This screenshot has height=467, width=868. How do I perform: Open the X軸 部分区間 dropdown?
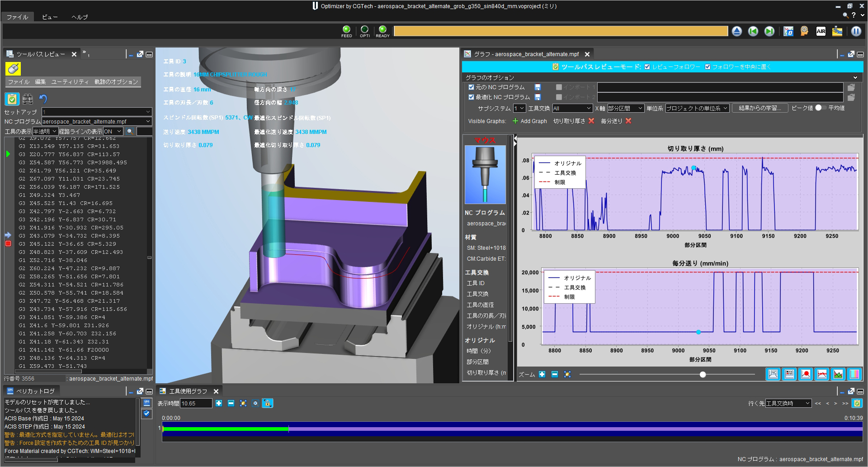625,108
